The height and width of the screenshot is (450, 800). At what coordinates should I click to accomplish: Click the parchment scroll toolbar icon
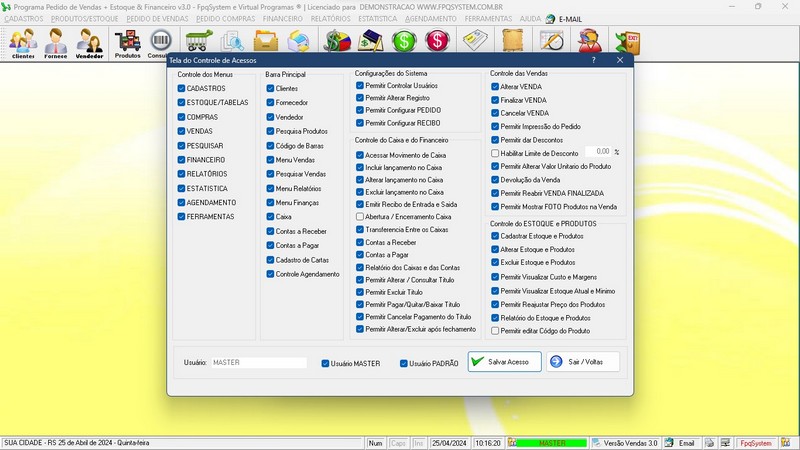coord(513,40)
